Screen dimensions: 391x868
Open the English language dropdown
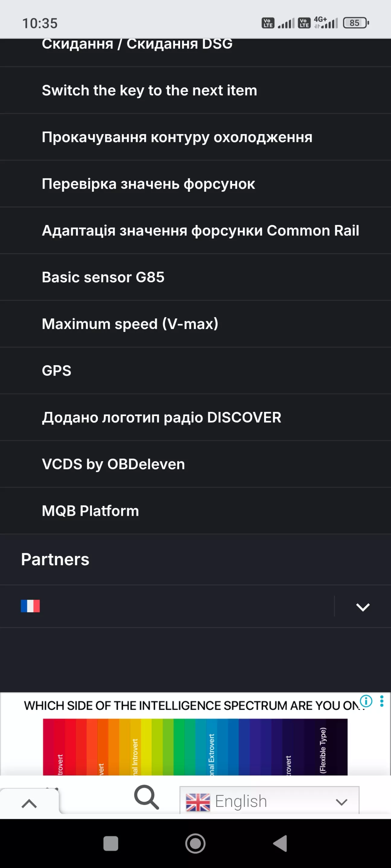point(269,801)
